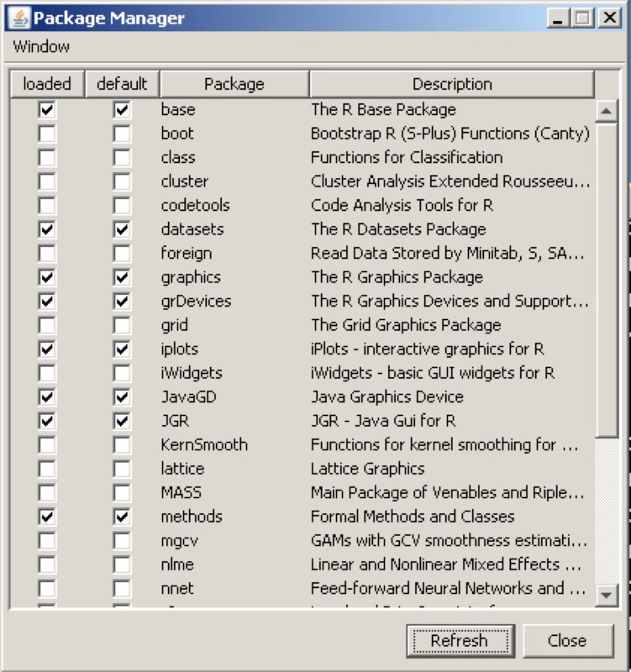The height and width of the screenshot is (672, 631).
Task: Click scrollbar up arrow
Action: tap(606, 112)
